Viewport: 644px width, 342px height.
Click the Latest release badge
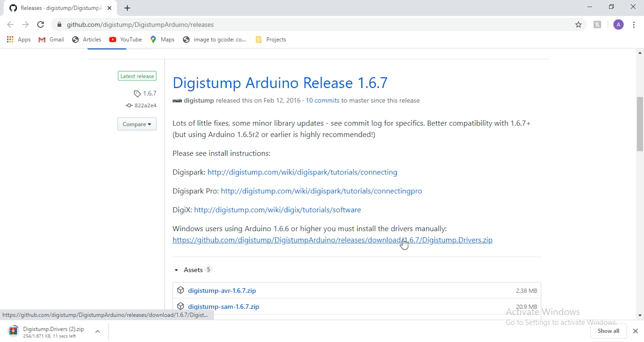137,76
